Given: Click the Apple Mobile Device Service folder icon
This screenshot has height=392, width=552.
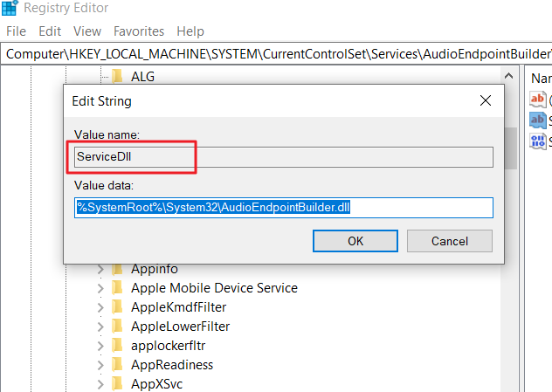Looking at the screenshot, I should pyautogui.click(x=117, y=288).
